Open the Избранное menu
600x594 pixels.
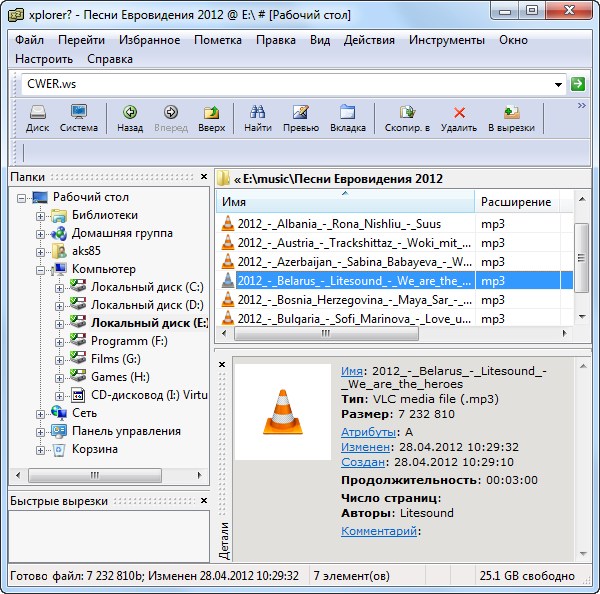click(149, 40)
